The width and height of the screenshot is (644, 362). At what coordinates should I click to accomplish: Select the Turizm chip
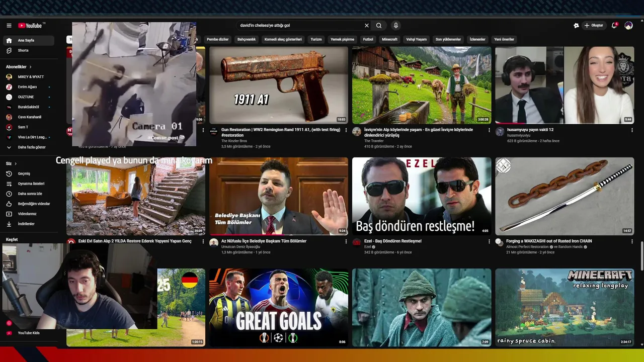316,39
